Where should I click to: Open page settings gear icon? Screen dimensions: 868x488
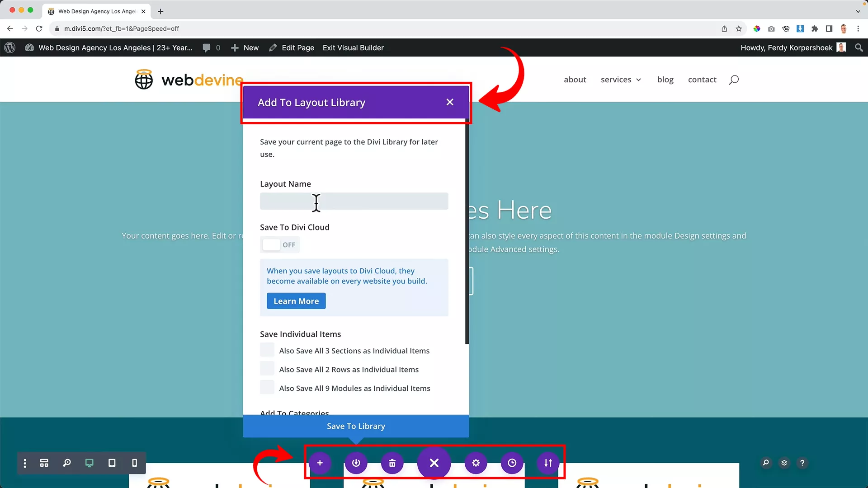tap(476, 463)
